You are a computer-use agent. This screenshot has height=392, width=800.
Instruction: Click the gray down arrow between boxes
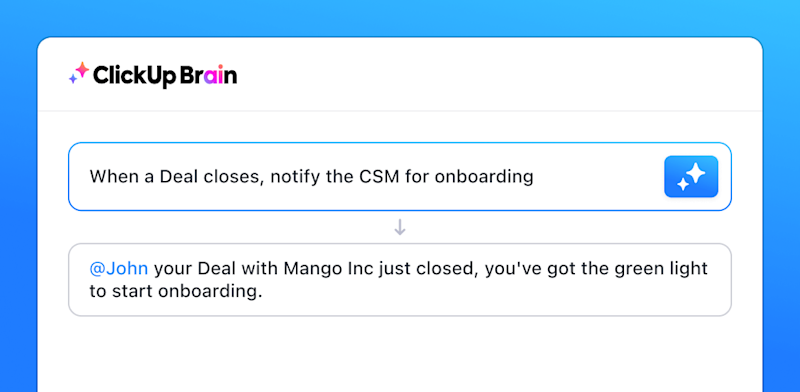400,227
